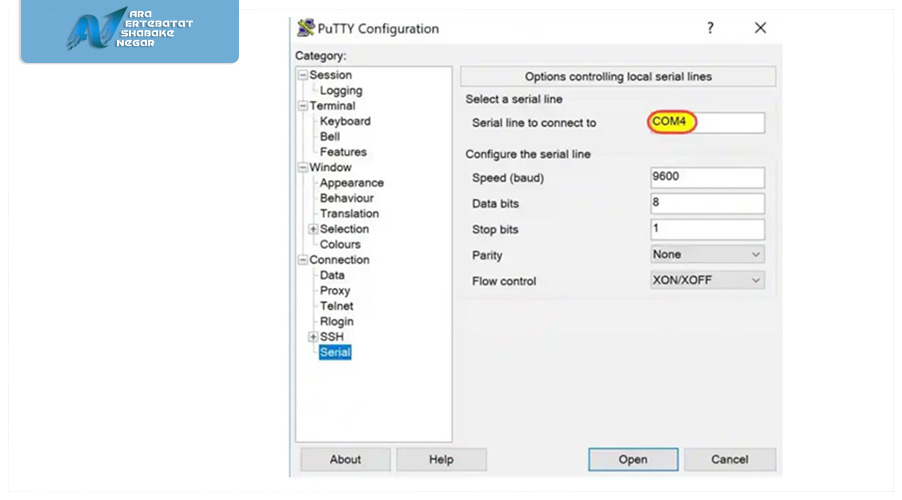Open the Appearance category
Screen dimensions: 902x500
click(x=351, y=183)
